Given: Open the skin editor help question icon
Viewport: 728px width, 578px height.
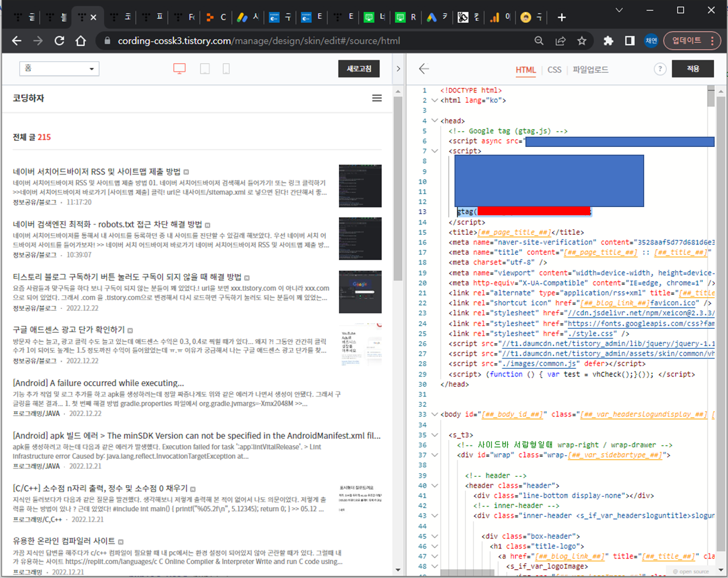Looking at the screenshot, I should click(660, 69).
